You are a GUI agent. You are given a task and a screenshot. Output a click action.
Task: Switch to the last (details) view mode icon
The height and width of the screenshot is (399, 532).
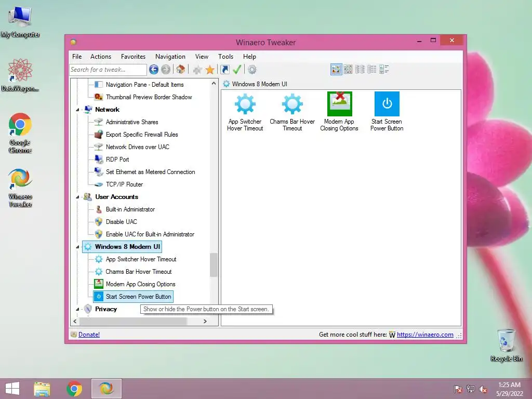384,70
